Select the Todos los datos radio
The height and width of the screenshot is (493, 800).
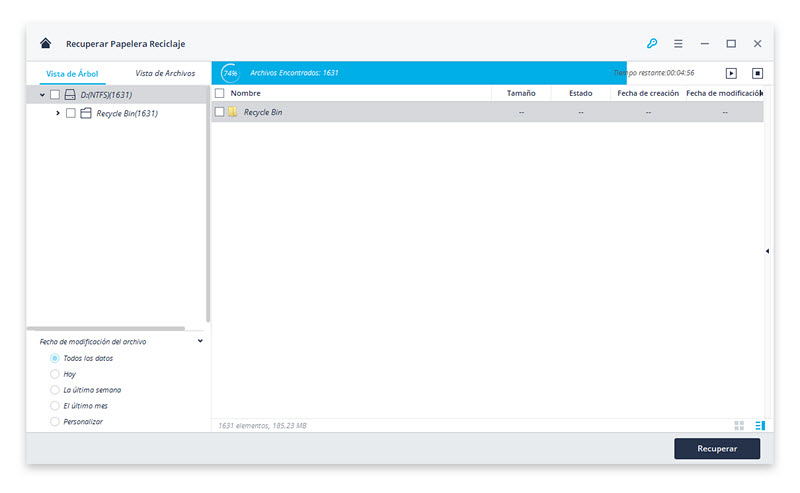(55, 358)
